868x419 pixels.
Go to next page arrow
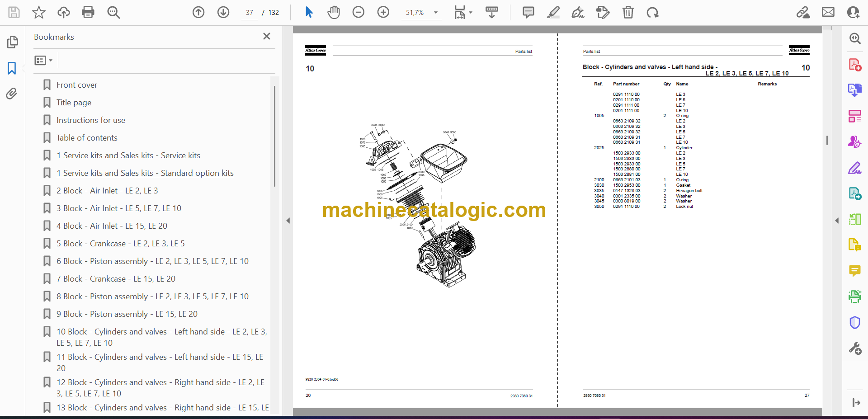[x=223, y=12]
